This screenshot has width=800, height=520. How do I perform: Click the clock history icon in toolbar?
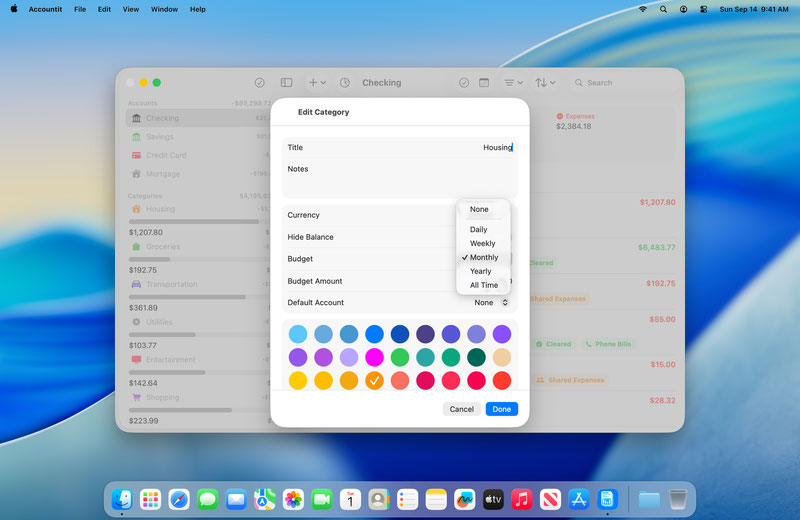point(345,83)
